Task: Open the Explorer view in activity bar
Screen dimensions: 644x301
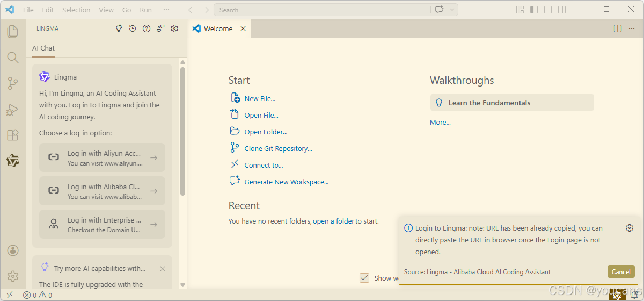Action: click(13, 32)
